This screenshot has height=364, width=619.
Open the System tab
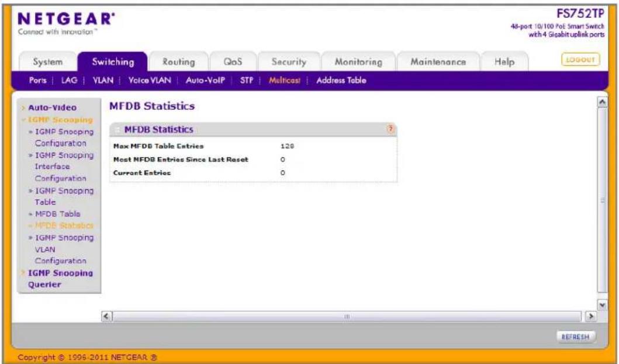click(x=48, y=62)
